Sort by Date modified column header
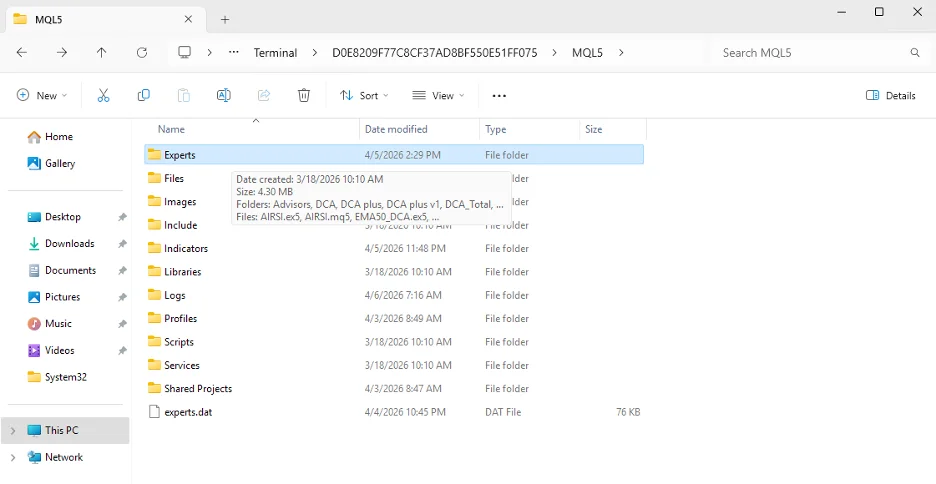The height and width of the screenshot is (484, 936). (396, 129)
